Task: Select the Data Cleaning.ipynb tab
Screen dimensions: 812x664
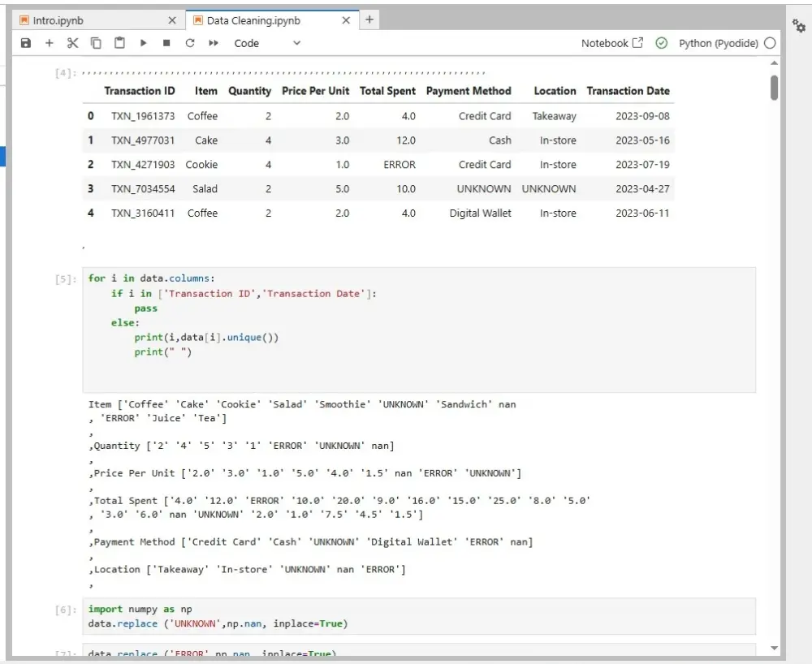Action: pos(272,20)
